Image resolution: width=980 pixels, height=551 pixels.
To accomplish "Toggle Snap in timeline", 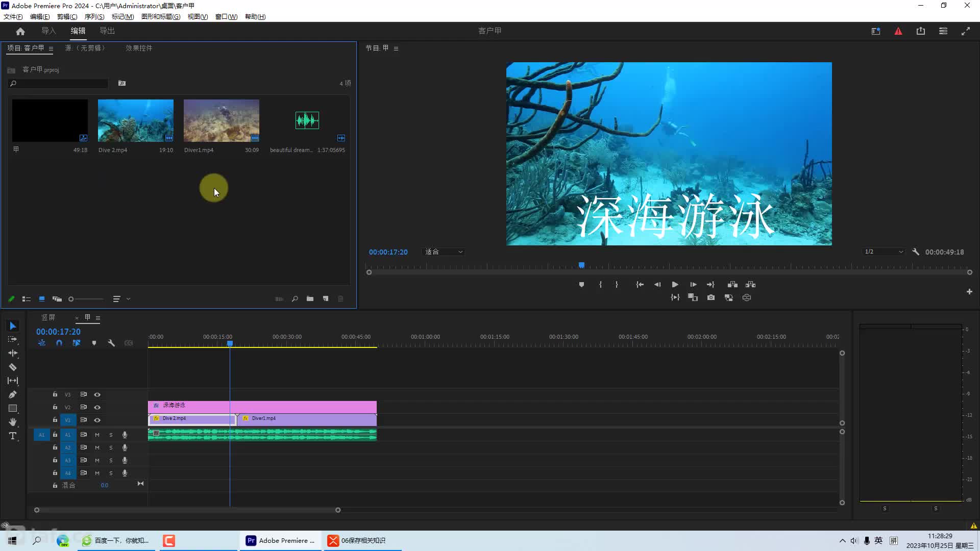I will [59, 343].
